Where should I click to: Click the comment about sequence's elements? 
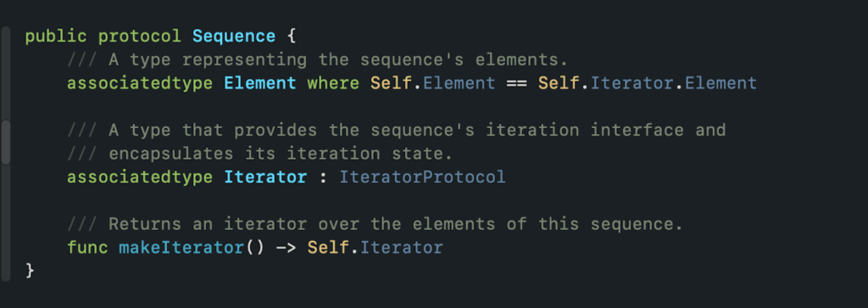pos(317,59)
